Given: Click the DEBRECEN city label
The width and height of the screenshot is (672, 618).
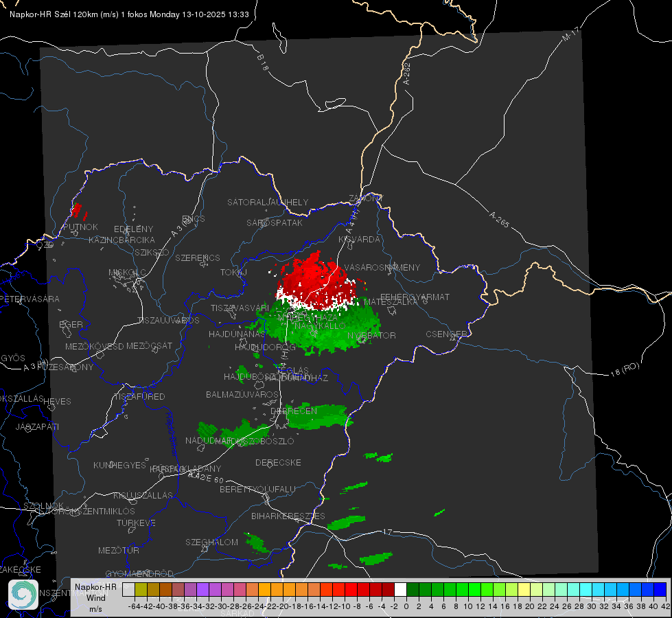Looking at the screenshot, I should pos(294,411).
